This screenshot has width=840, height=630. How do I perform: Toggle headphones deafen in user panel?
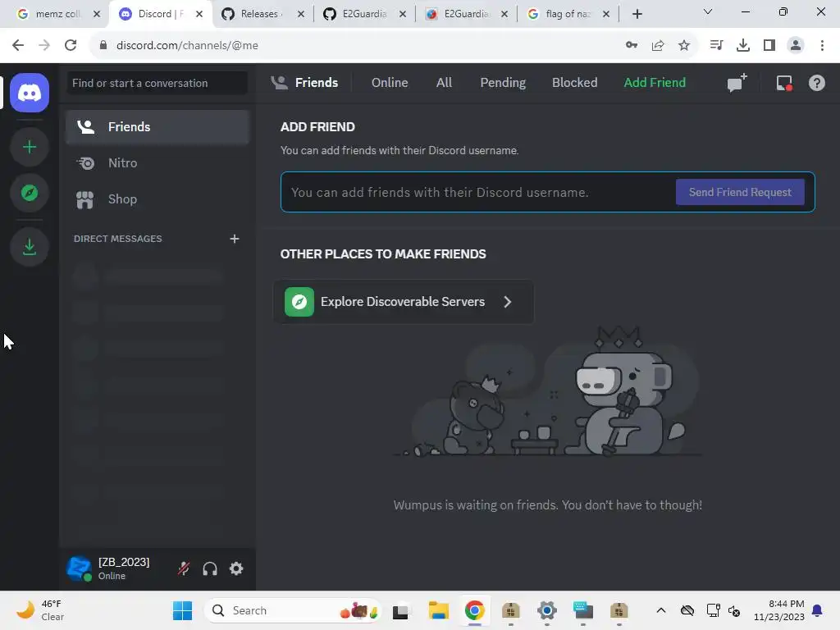pos(210,568)
